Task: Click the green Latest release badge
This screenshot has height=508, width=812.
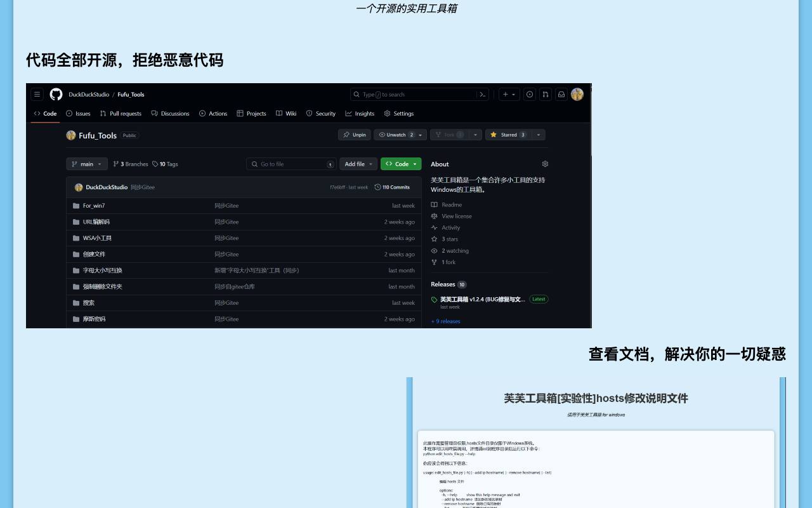Action: tap(539, 299)
